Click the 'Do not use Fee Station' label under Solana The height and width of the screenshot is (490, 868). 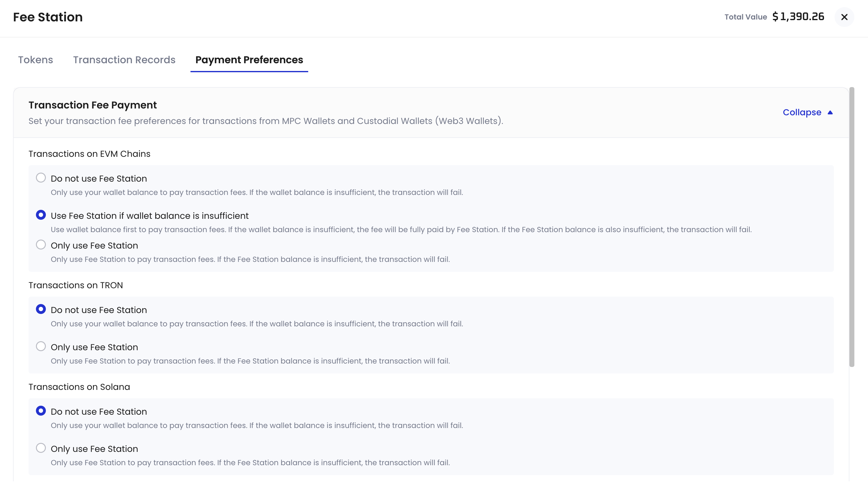tap(99, 412)
